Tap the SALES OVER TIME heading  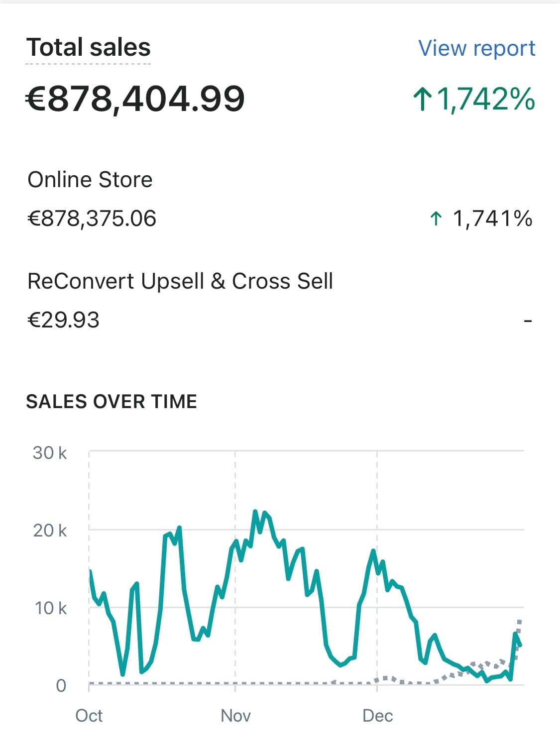112,402
